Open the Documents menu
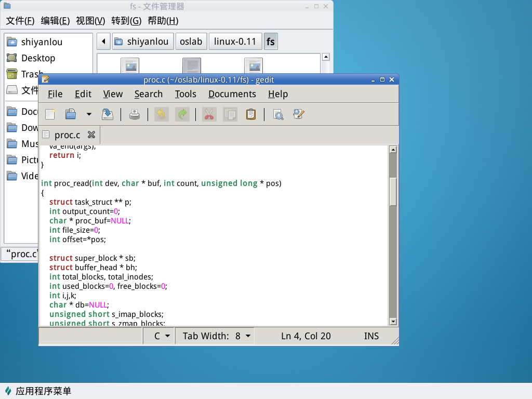This screenshot has height=399, width=532. tap(232, 94)
